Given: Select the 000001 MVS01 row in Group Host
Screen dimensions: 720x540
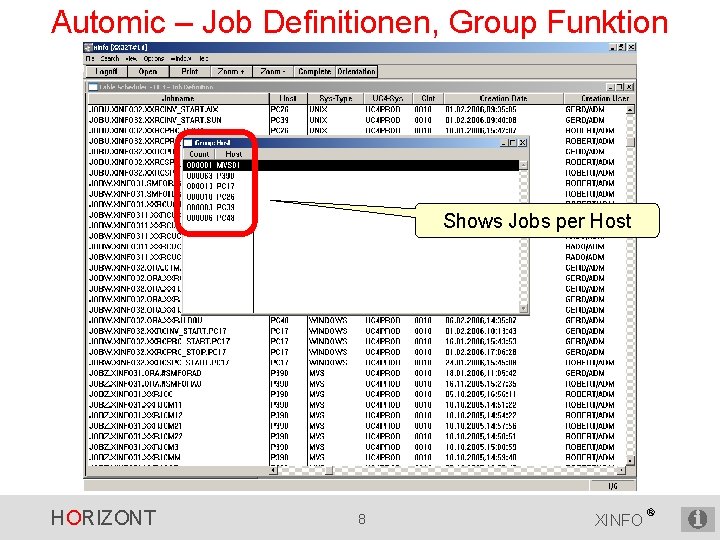Looking at the screenshot, I should [351, 165].
